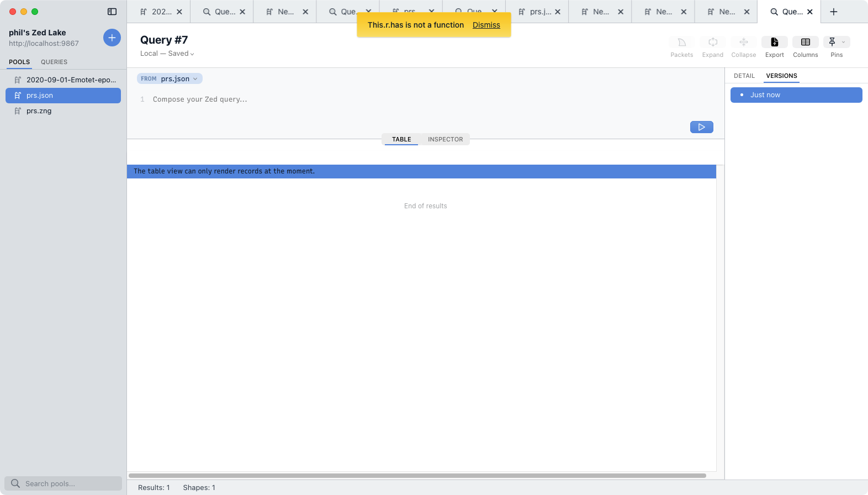
Task: Open a new tab with the plus icon
Action: (834, 12)
